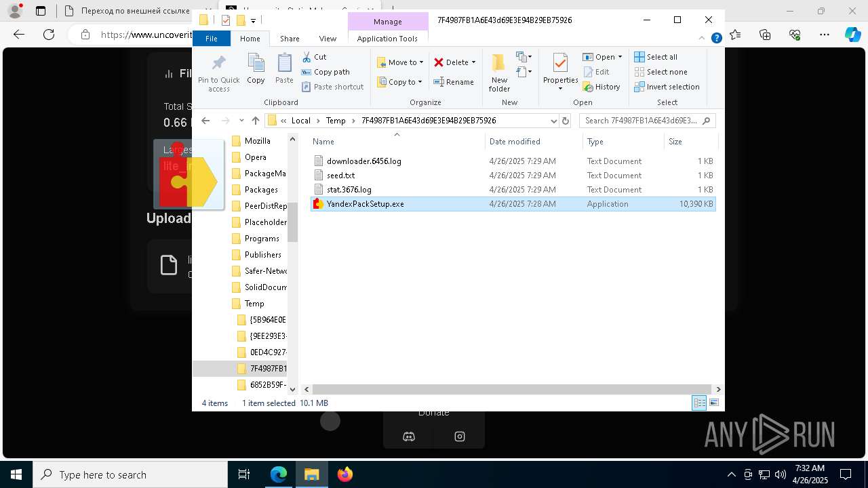868x488 pixels.
Task: Open Firefox from taskbar
Action: (x=345, y=474)
